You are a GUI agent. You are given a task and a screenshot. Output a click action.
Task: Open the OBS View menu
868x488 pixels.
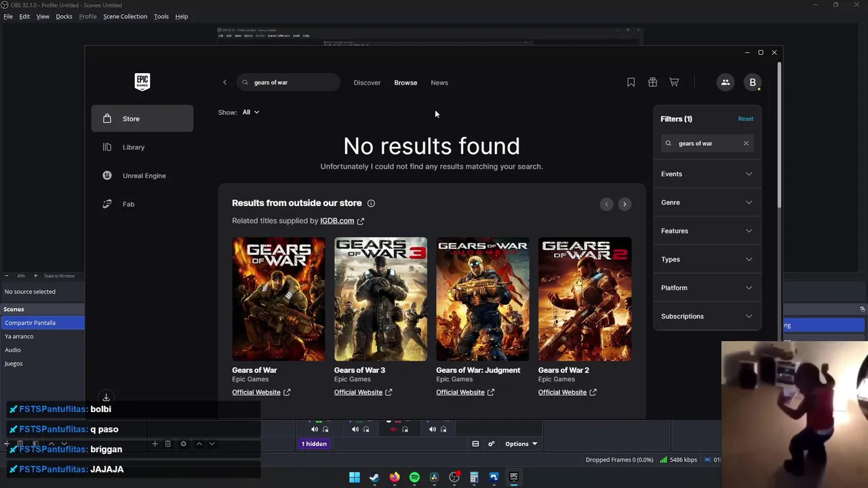pyautogui.click(x=43, y=16)
